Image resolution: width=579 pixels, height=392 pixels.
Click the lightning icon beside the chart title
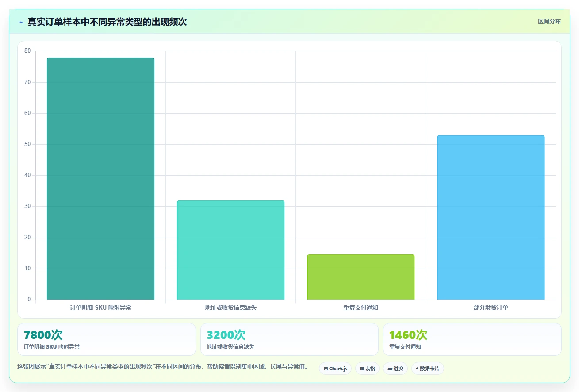(21, 22)
